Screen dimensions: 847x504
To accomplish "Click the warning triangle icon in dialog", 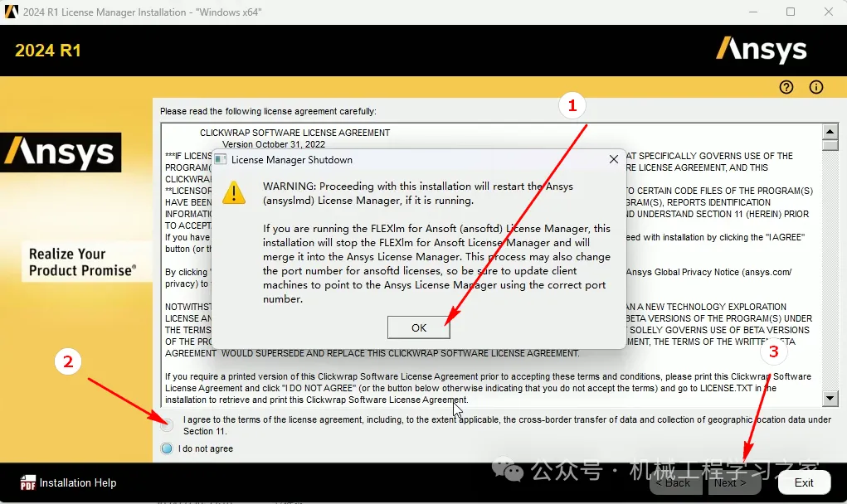I will pyautogui.click(x=234, y=192).
